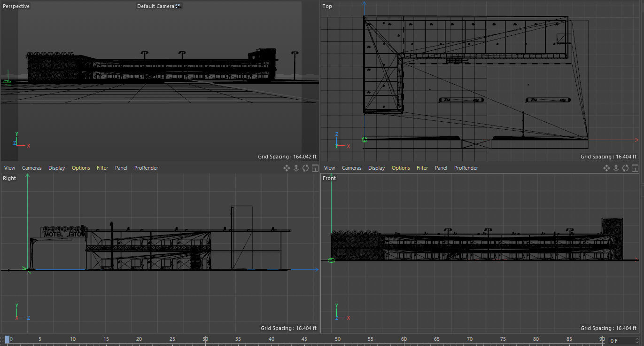Click the Top viewport label
The image size is (644, 346).
[327, 6]
